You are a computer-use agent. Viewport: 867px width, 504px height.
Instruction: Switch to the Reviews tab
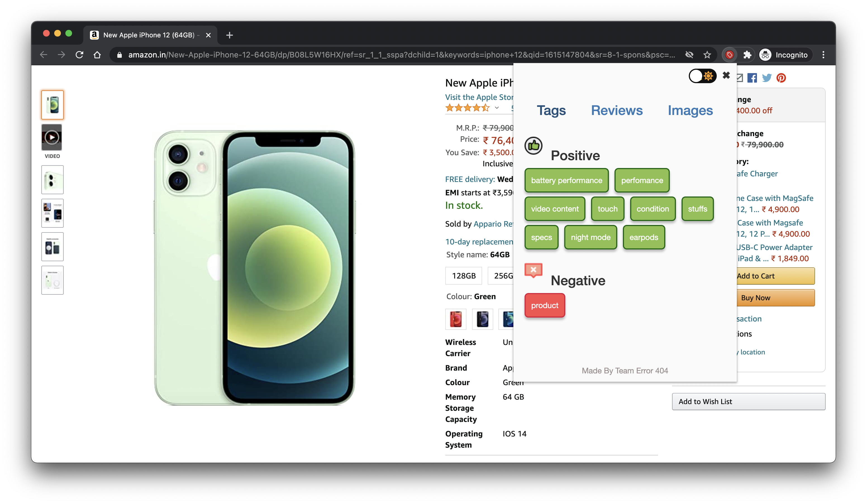[x=616, y=110]
